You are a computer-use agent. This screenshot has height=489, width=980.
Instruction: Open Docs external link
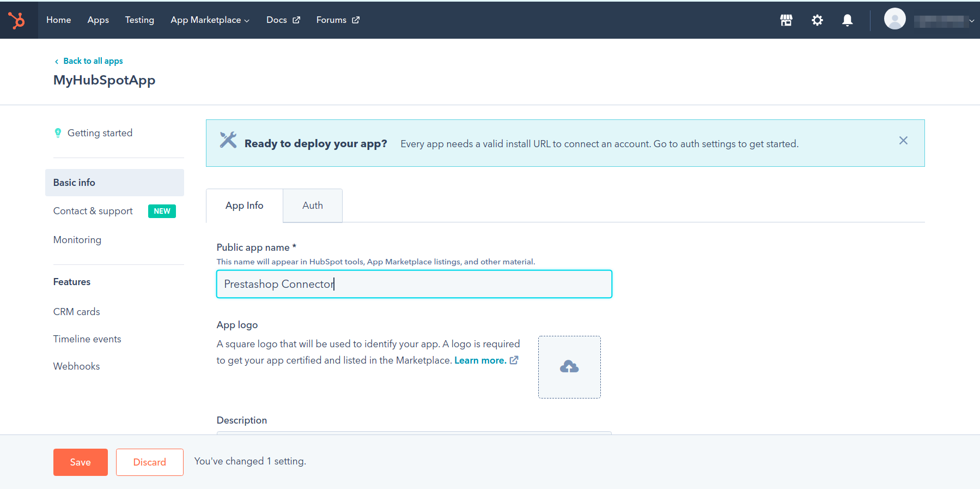[283, 20]
